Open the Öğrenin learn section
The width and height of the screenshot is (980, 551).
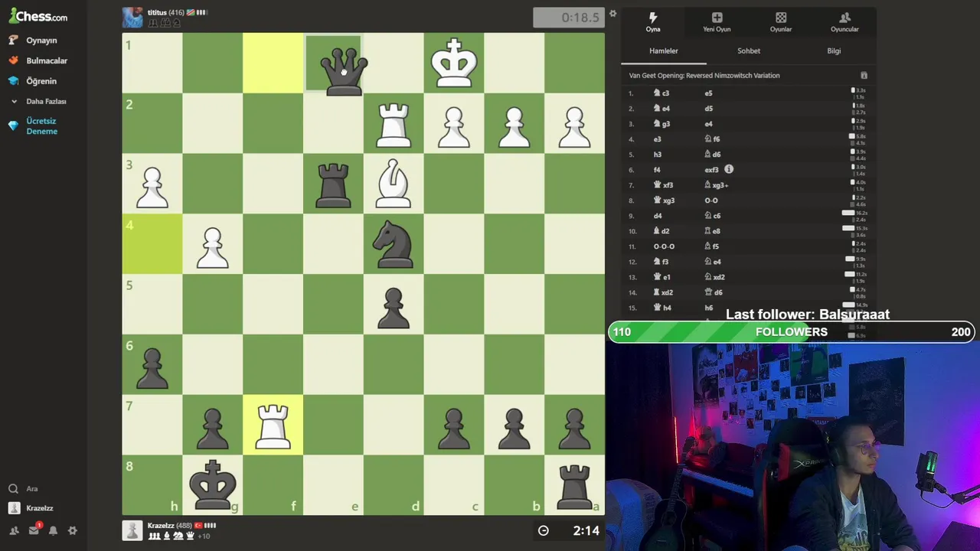(x=34, y=80)
